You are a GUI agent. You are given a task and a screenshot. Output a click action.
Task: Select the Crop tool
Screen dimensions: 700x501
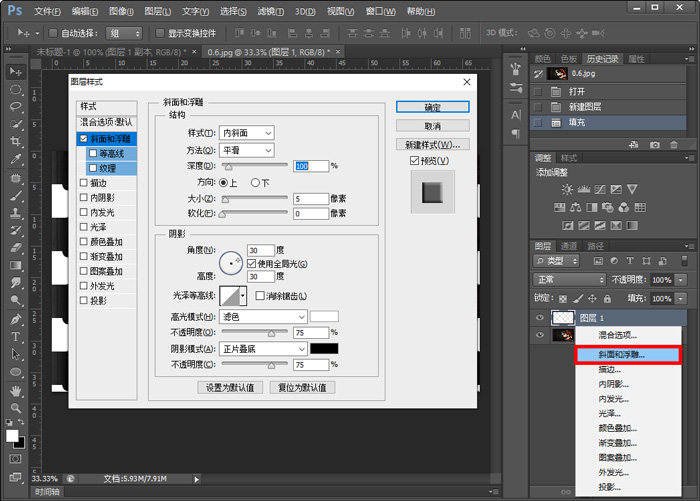[16, 142]
